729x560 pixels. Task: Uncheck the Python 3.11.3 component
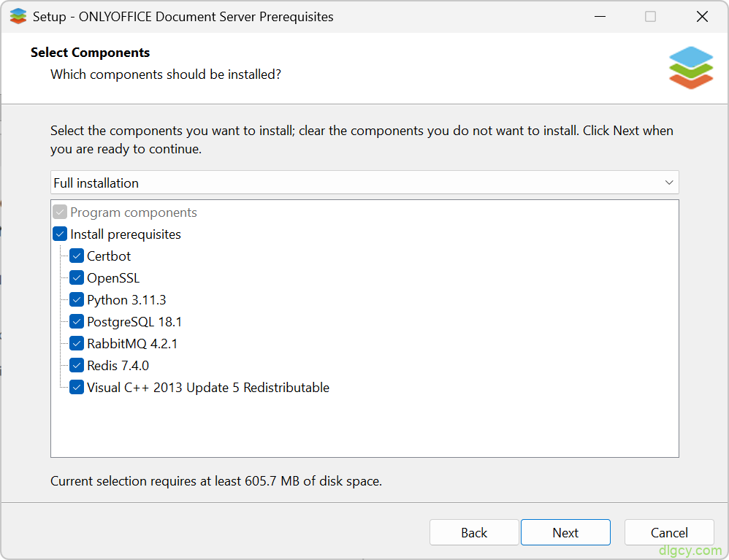tap(77, 299)
